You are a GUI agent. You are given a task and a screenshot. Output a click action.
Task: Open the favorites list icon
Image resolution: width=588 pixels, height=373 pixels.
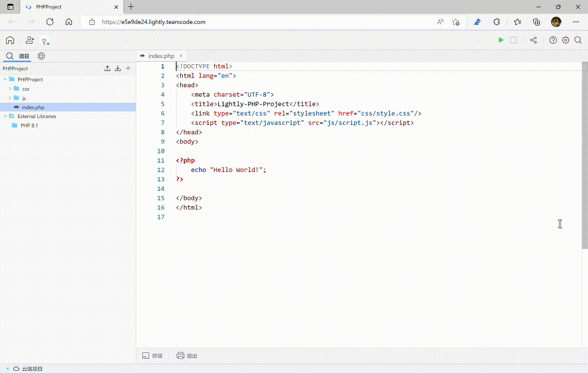518,22
